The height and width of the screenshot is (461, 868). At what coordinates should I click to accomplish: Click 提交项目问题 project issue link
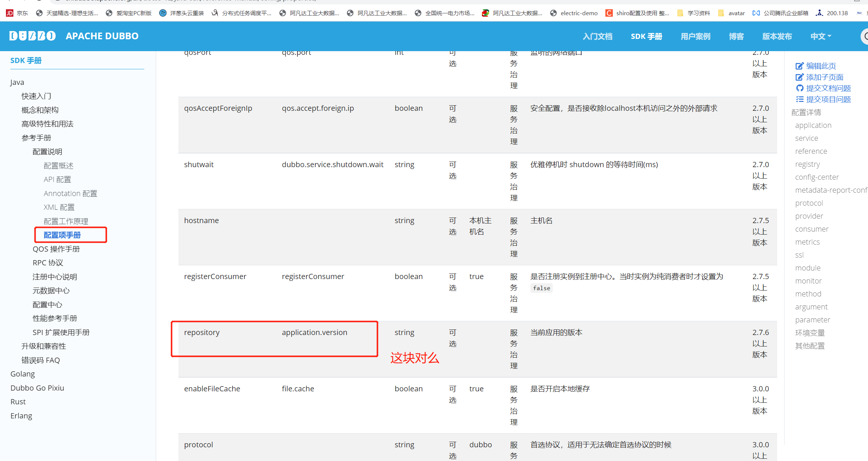coord(823,99)
